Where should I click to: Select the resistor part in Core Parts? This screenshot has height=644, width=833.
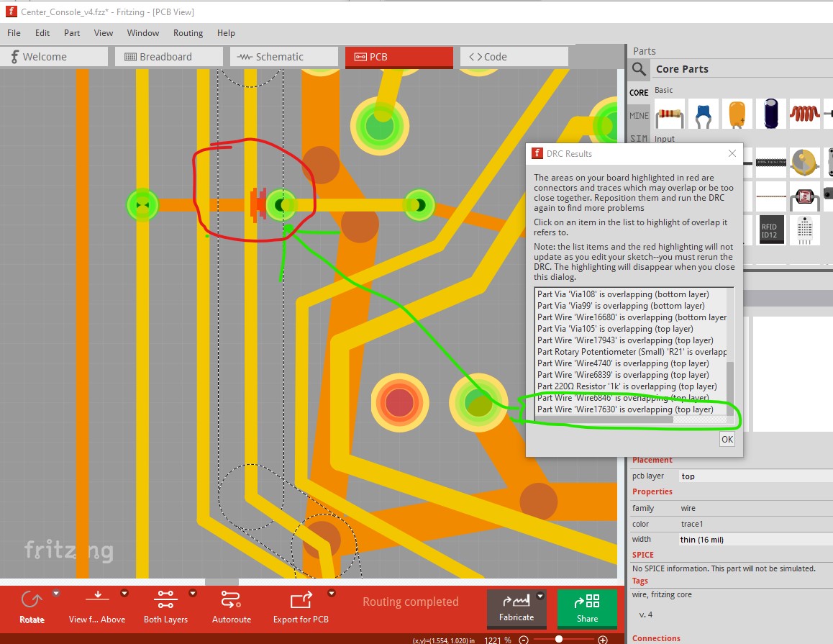[670, 114]
